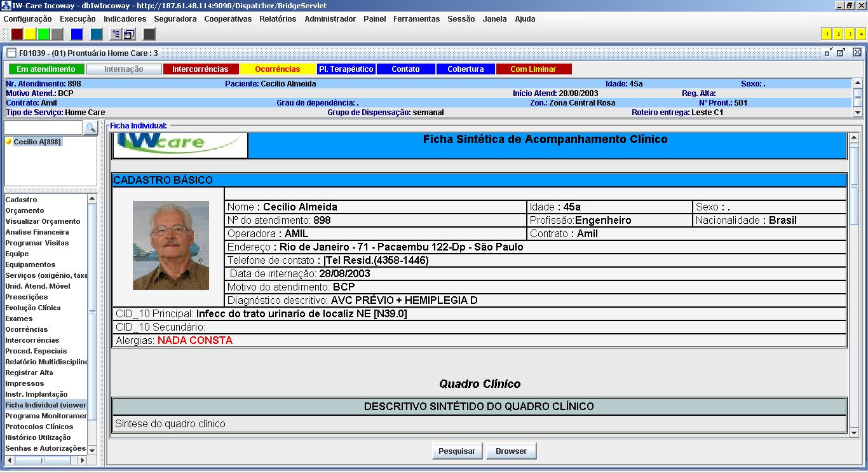This screenshot has width=868, height=473.
Task: Click the magnifier search icon beside patient filter
Action: [x=90, y=128]
